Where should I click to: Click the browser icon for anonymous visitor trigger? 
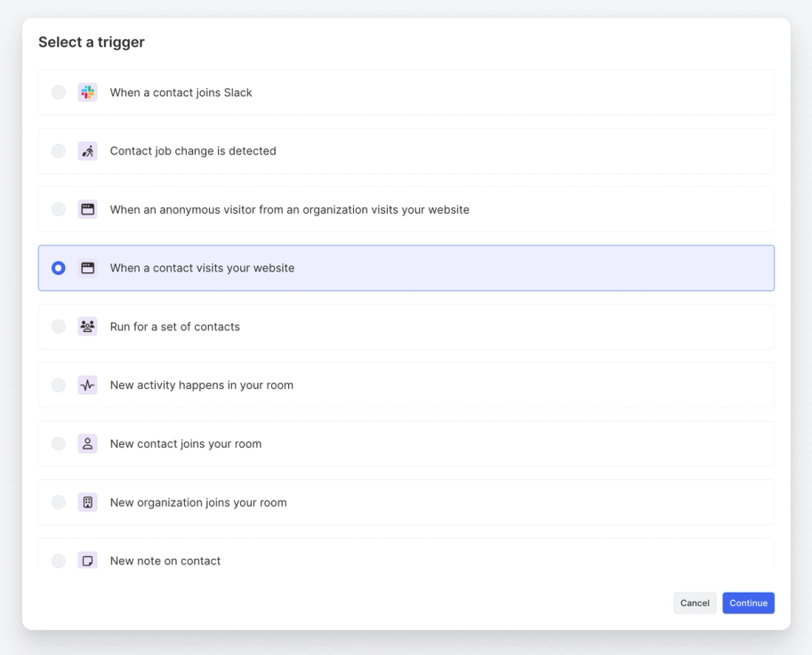coord(87,210)
